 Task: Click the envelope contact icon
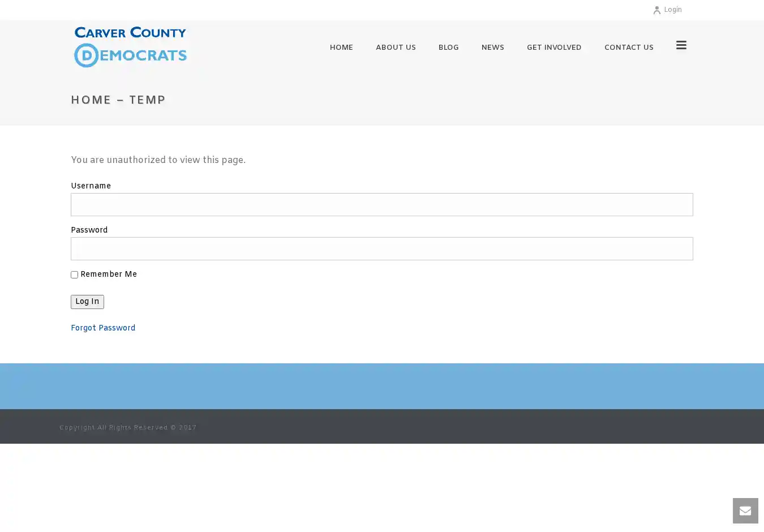(x=745, y=511)
